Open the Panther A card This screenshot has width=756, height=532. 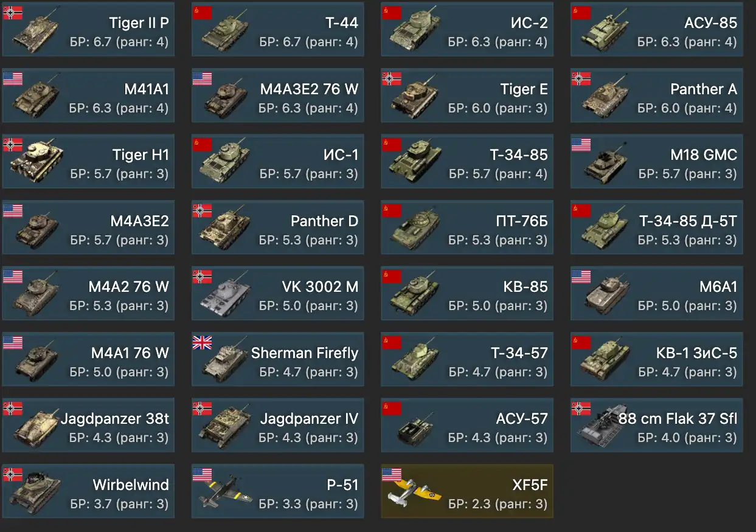click(656, 95)
